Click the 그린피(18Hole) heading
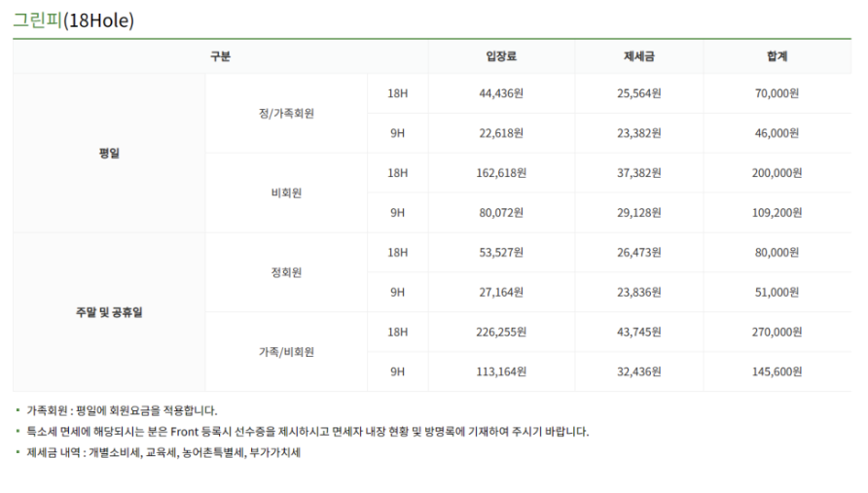 click(74, 20)
